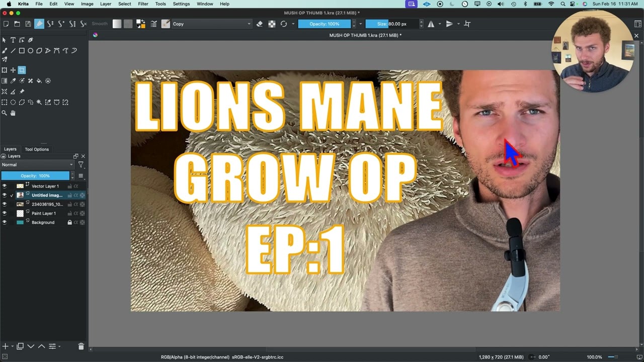Open an existing document icon
644x362 pixels.
click(17, 24)
